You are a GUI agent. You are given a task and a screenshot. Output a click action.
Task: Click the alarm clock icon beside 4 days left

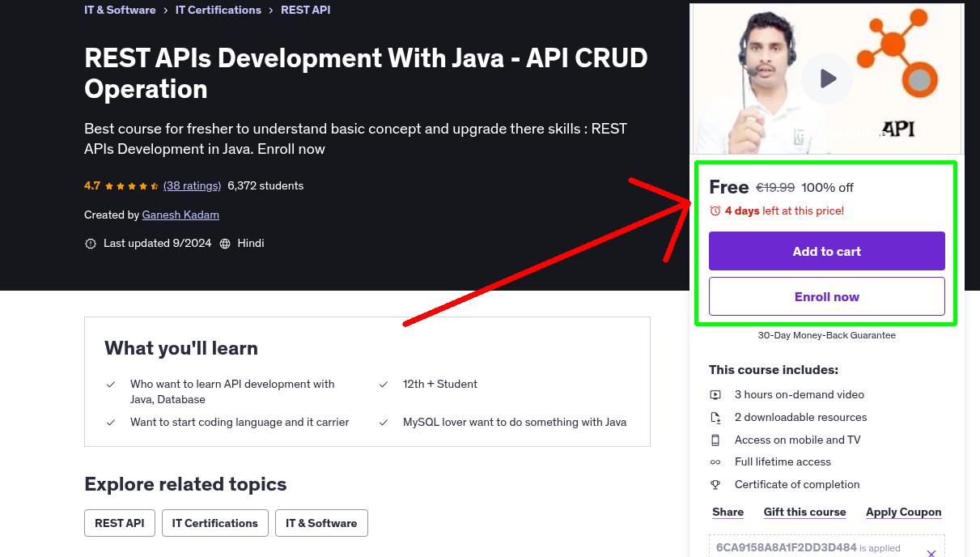[715, 210]
